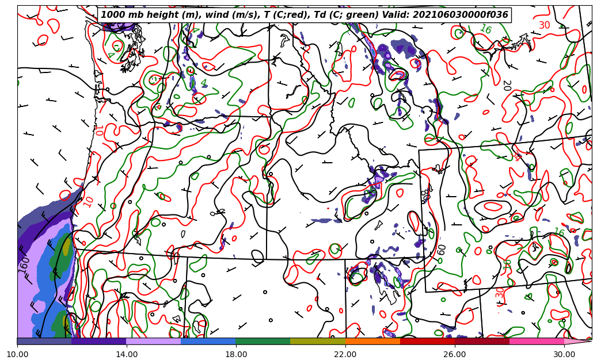The image size is (597, 364).
Task: Click the 26.00 colorbar tick label
Action: (x=455, y=354)
